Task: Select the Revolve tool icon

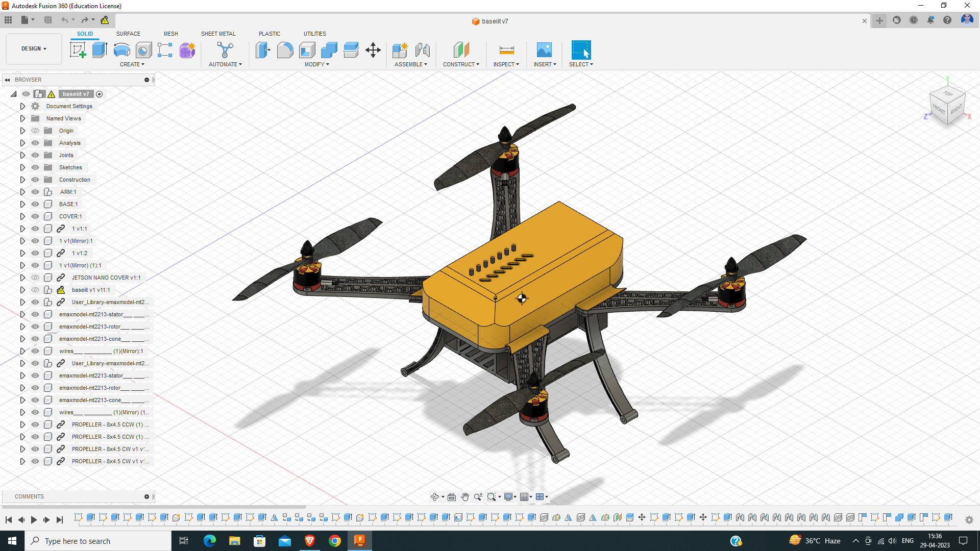Action: click(x=121, y=50)
